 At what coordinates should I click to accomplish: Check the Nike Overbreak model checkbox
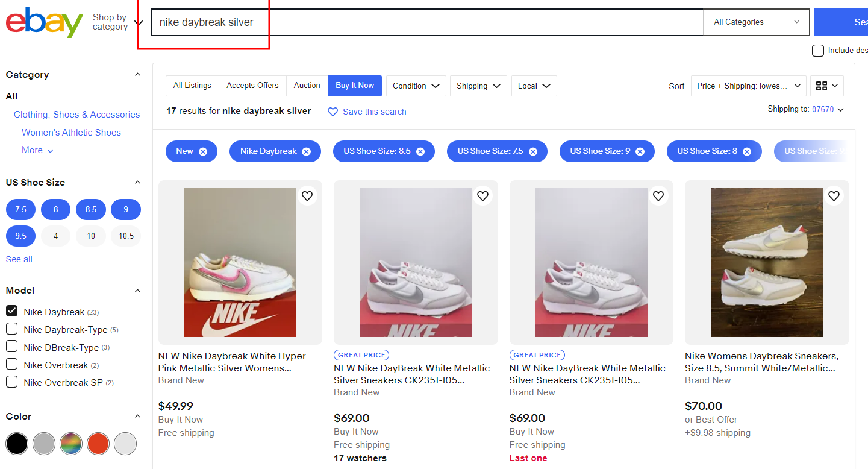11,364
